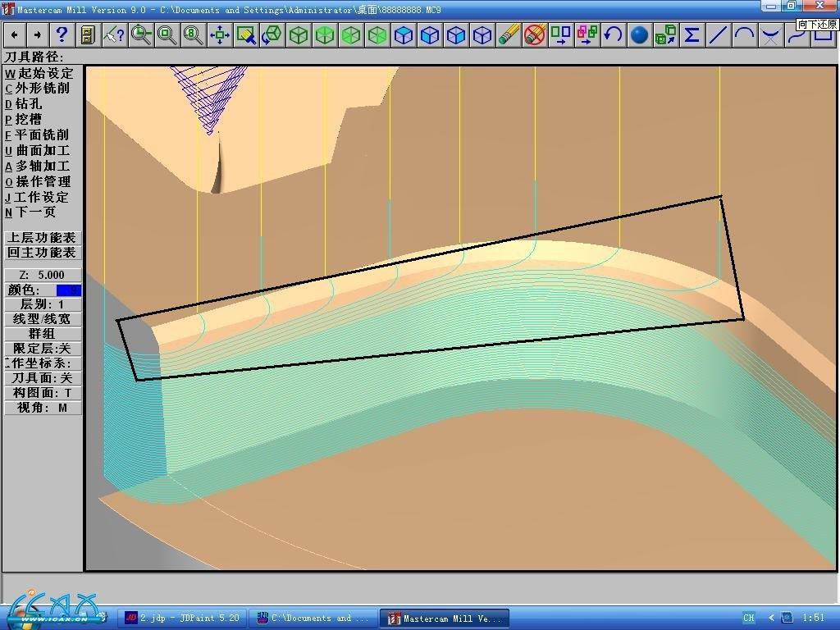
Task: Undo with the curved arrow icon
Action: point(613,35)
